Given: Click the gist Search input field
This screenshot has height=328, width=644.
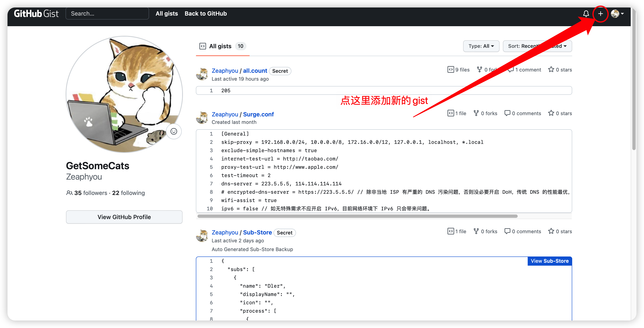Looking at the screenshot, I should (107, 14).
